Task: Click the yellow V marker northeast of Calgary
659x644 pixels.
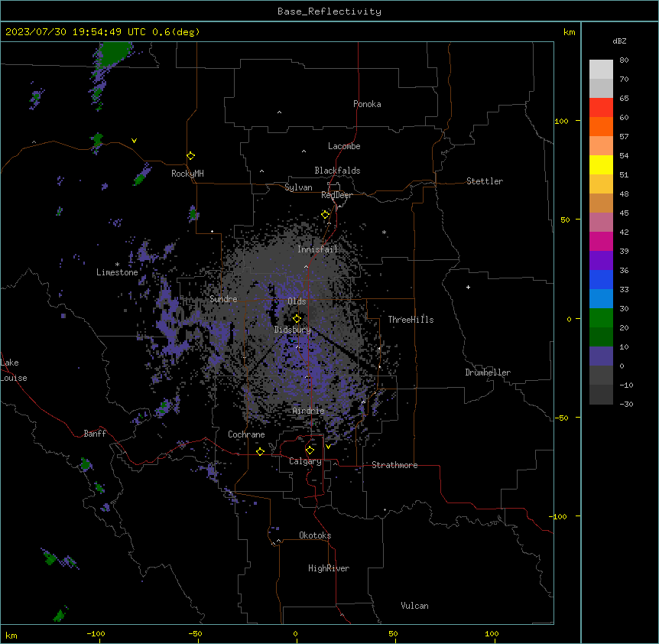Action: pyautogui.click(x=328, y=446)
